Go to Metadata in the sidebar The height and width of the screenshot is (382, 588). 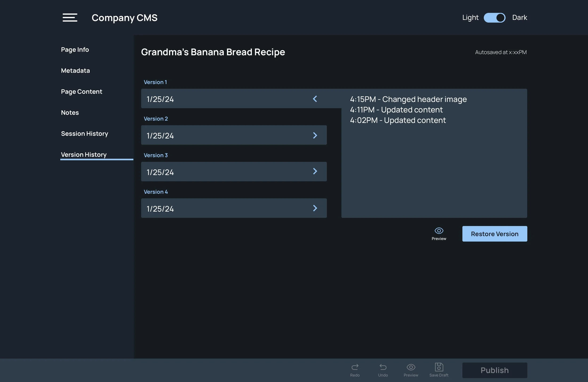[75, 71]
